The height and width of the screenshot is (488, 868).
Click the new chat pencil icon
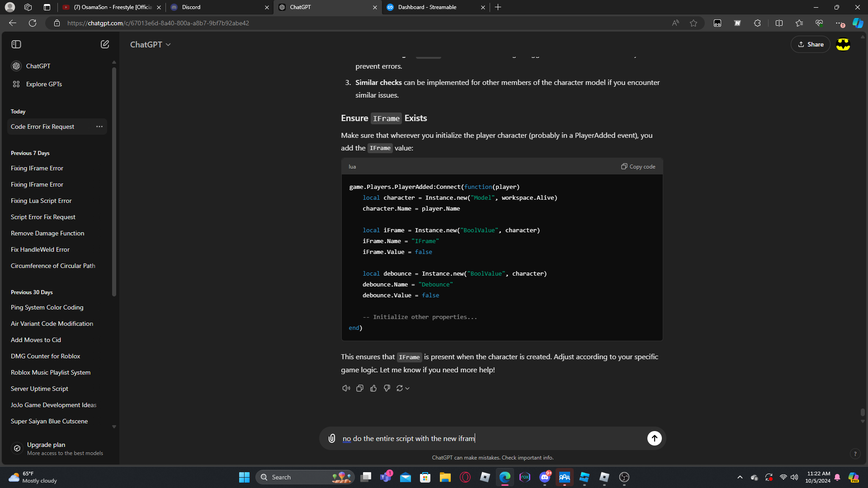click(x=105, y=44)
